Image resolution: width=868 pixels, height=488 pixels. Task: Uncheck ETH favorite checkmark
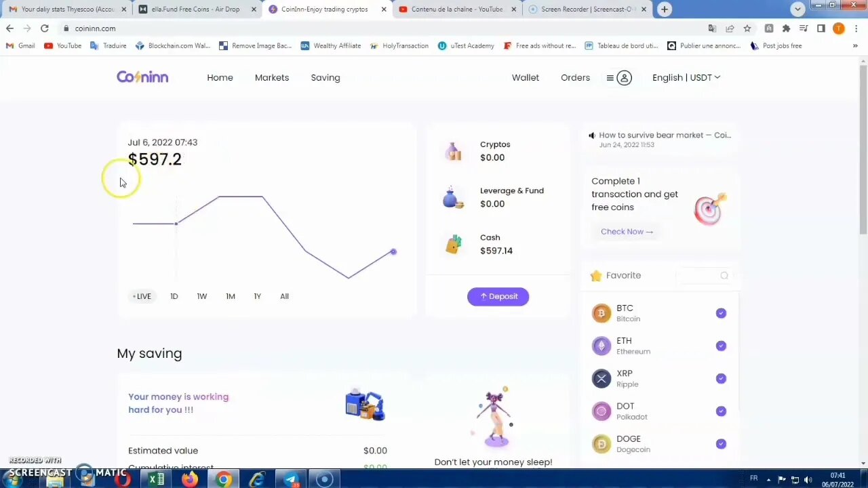(x=721, y=346)
